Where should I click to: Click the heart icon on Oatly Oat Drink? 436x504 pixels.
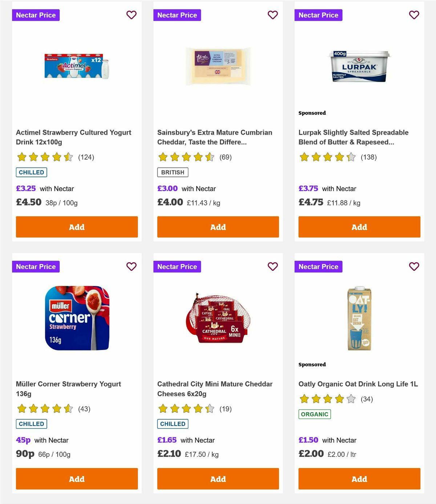point(414,267)
